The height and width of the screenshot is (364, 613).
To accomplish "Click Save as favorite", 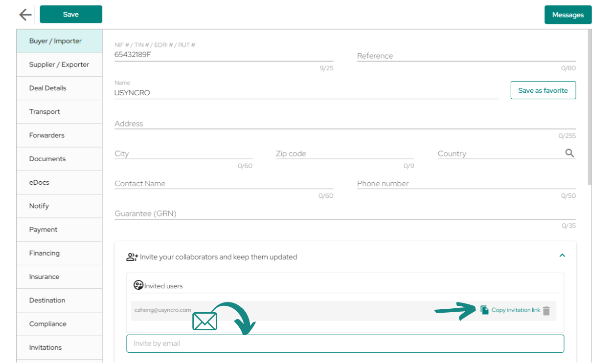I will click(543, 90).
